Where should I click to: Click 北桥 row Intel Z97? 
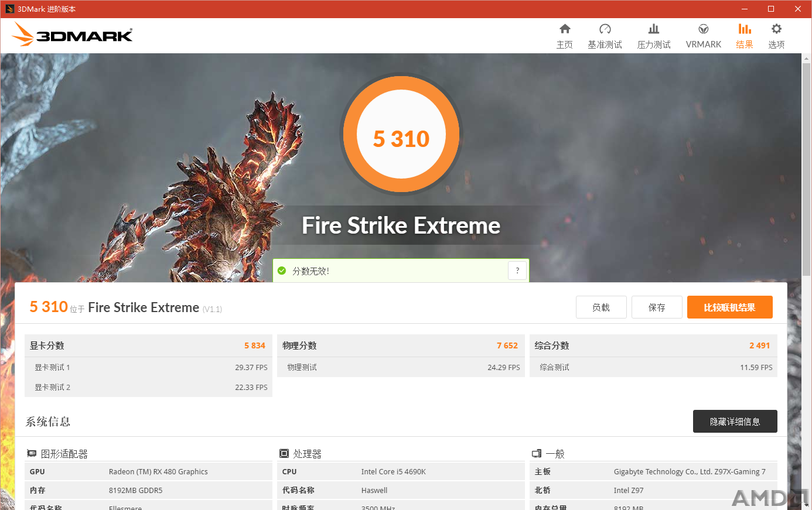(653, 490)
